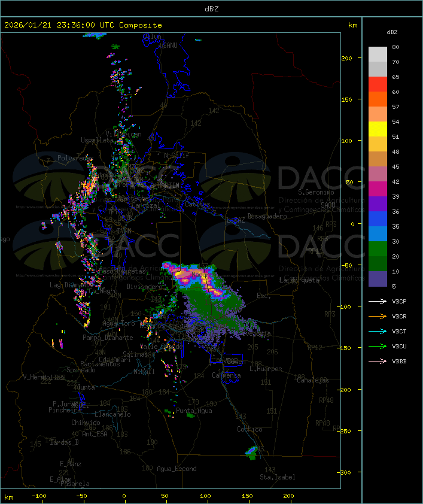Click the 45 dBZ legend value
423x504 pixels.
coord(395,167)
